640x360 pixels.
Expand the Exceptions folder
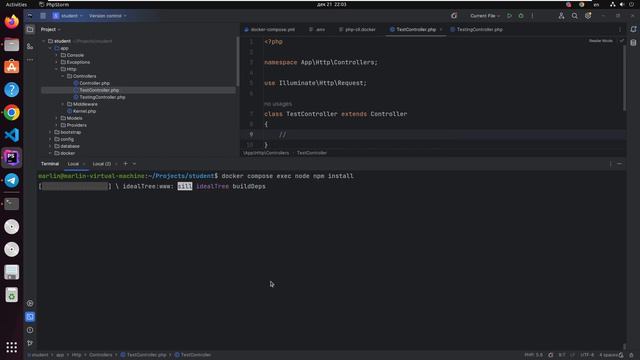point(57,62)
